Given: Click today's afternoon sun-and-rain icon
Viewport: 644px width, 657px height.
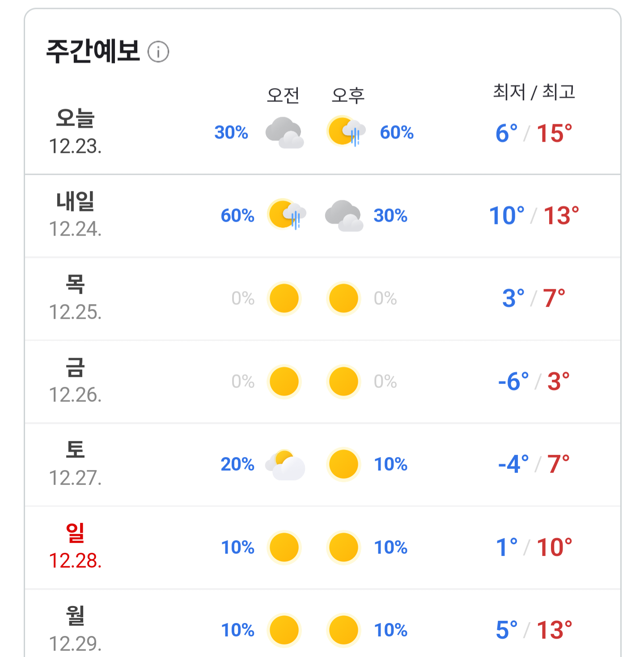Looking at the screenshot, I should point(346,131).
